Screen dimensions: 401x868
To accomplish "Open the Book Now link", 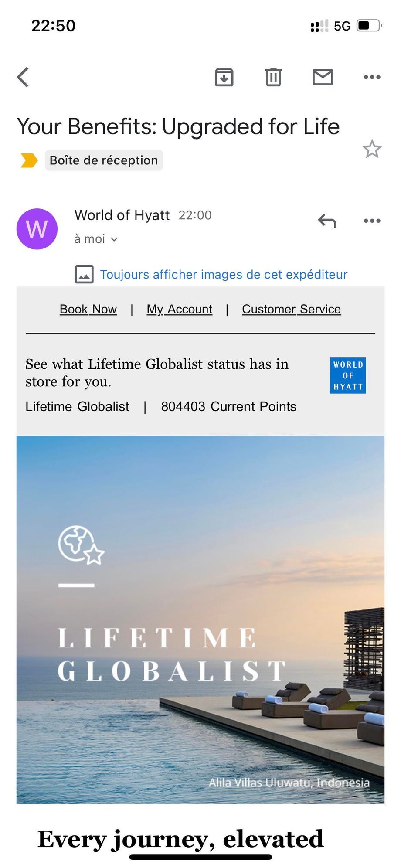I will click(88, 309).
